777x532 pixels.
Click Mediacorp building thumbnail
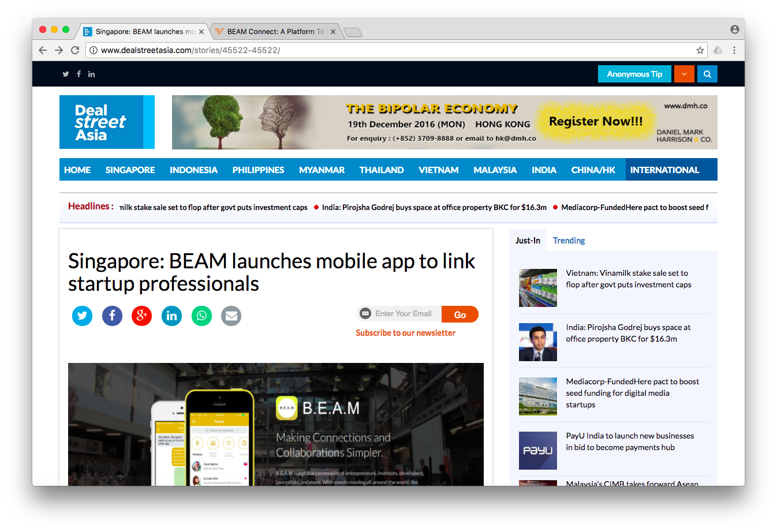coord(538,396)
